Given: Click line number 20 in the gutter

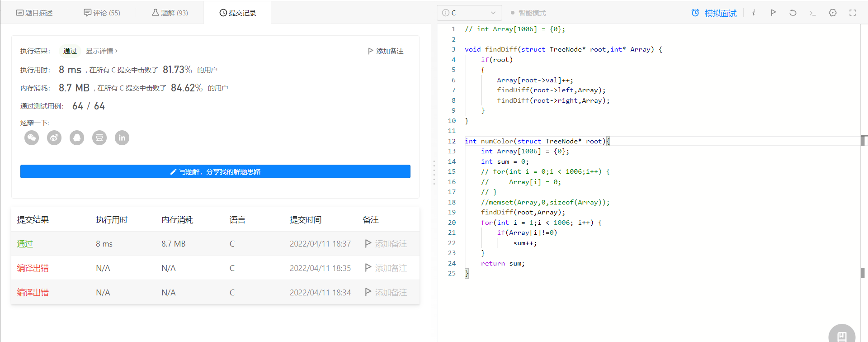Looking at the screenshot, I should pyautogui.click(x=452, y=223).
